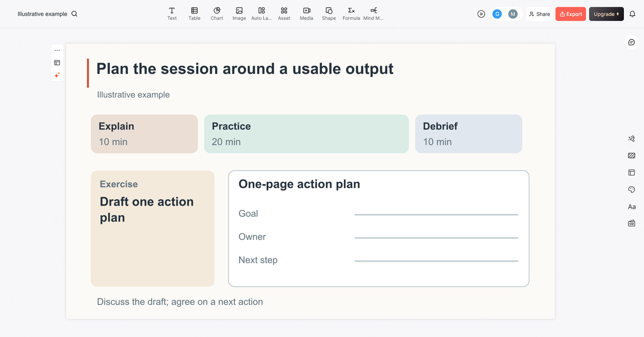Click the Owner field label
Screen dimensions: 644x337
[252, 237]
